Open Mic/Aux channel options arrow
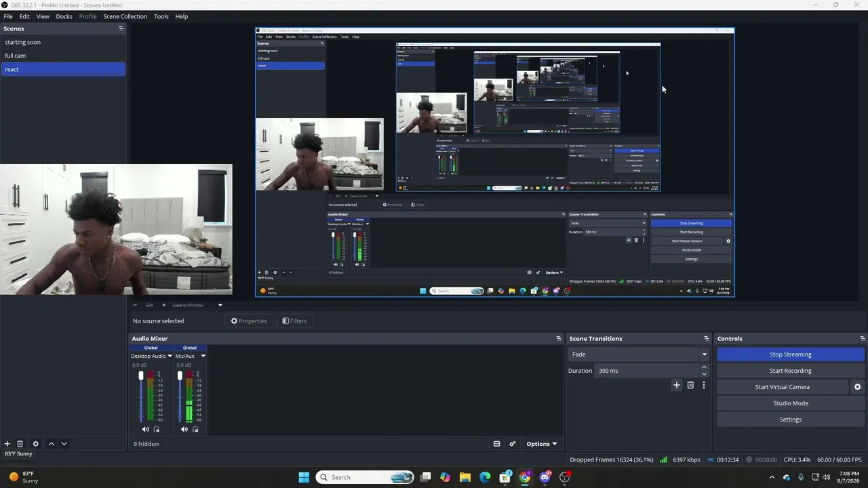Screen dimensions: 868x488 pyautogui.click(x=203, y=356)
